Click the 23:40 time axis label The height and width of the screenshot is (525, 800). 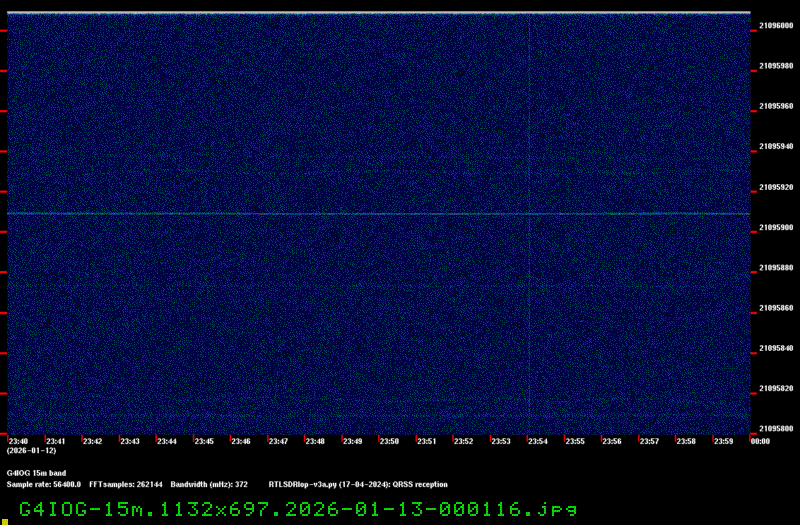click(x=18, y=441)
